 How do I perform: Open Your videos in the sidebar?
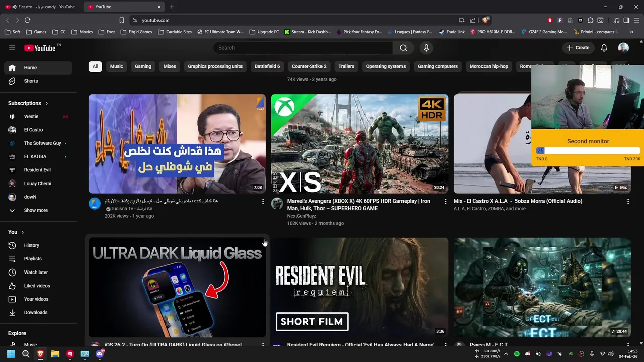point(38,299)
